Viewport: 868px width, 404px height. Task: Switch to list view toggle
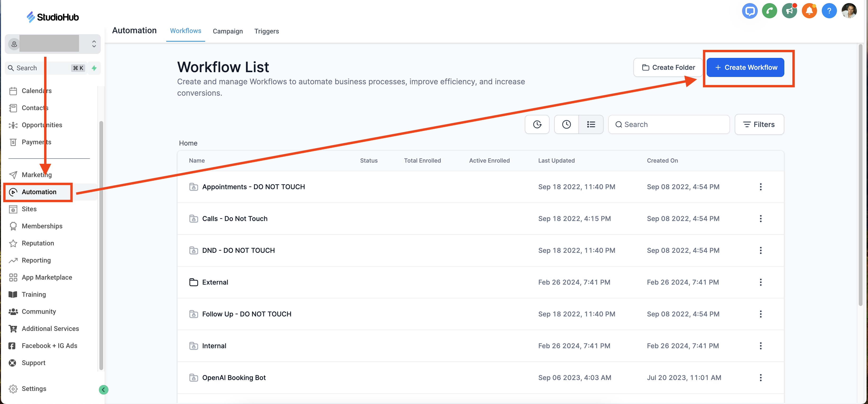point(591,124)
